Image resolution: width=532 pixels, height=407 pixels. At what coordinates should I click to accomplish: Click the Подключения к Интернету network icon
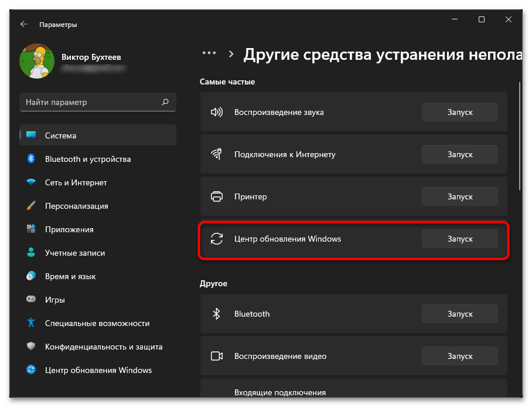pos(217,154)
